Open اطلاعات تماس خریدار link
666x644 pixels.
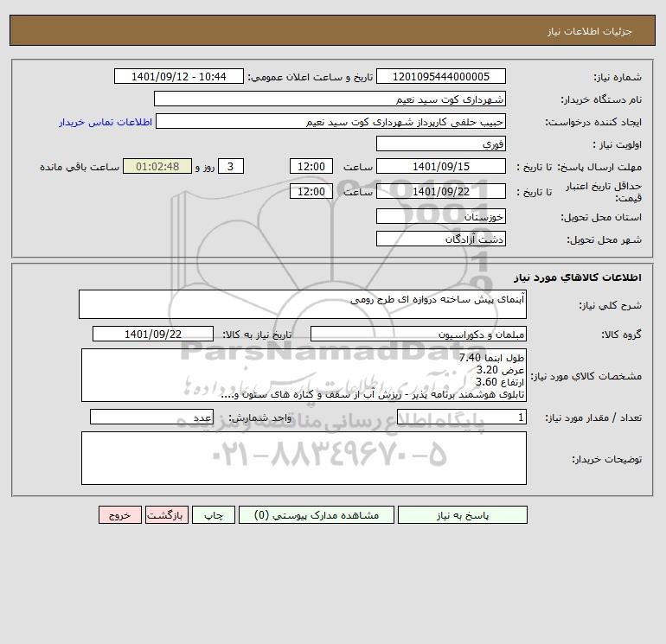(106, 122)
